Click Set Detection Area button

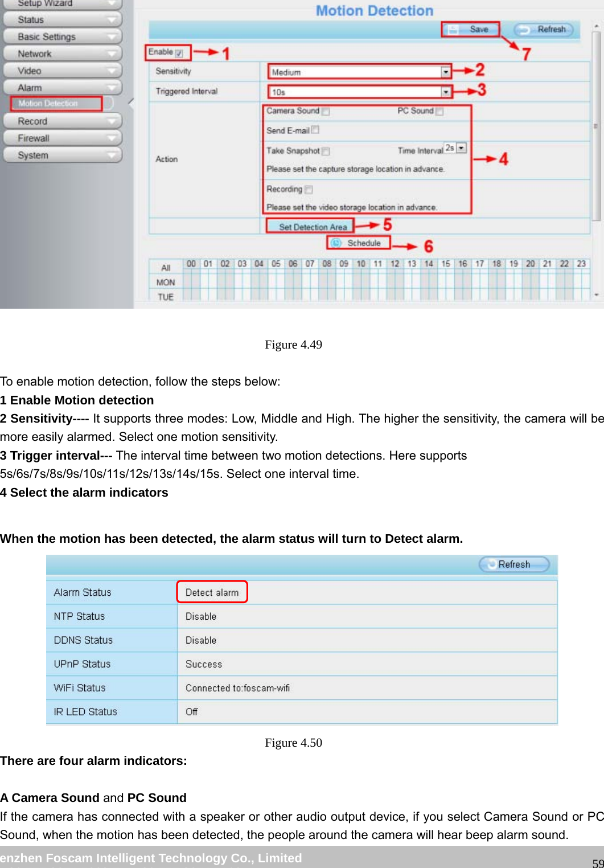click(310, 227)
